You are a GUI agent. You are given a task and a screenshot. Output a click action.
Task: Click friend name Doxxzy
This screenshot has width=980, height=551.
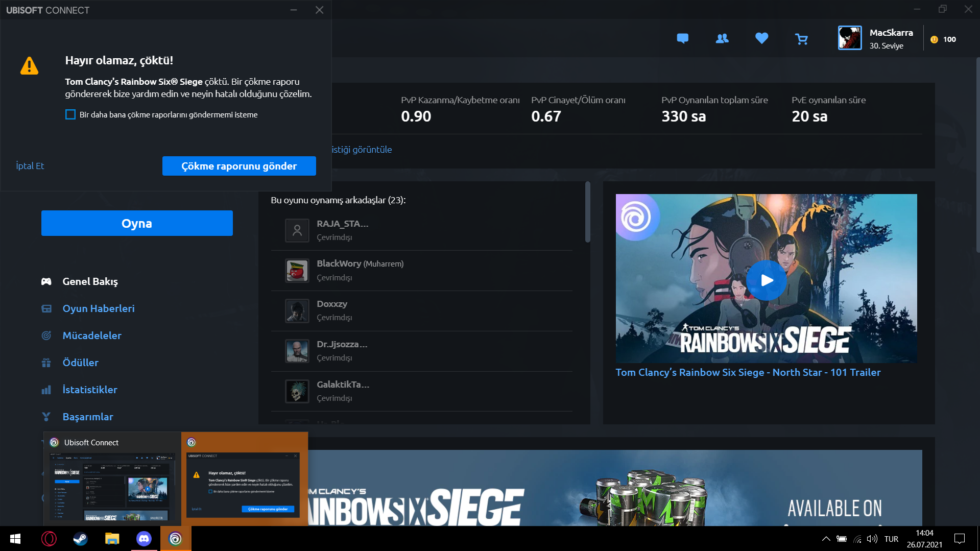332,304
